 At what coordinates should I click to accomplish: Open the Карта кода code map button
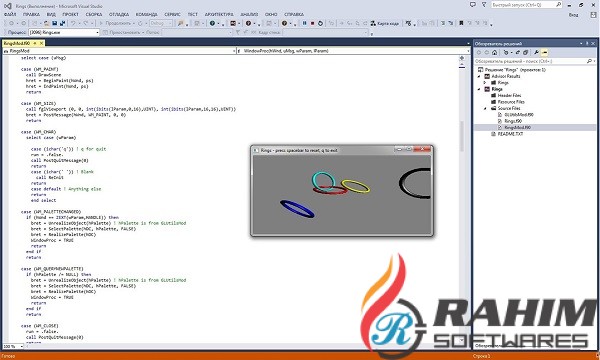pyautogui.click(x=385, y=23)
